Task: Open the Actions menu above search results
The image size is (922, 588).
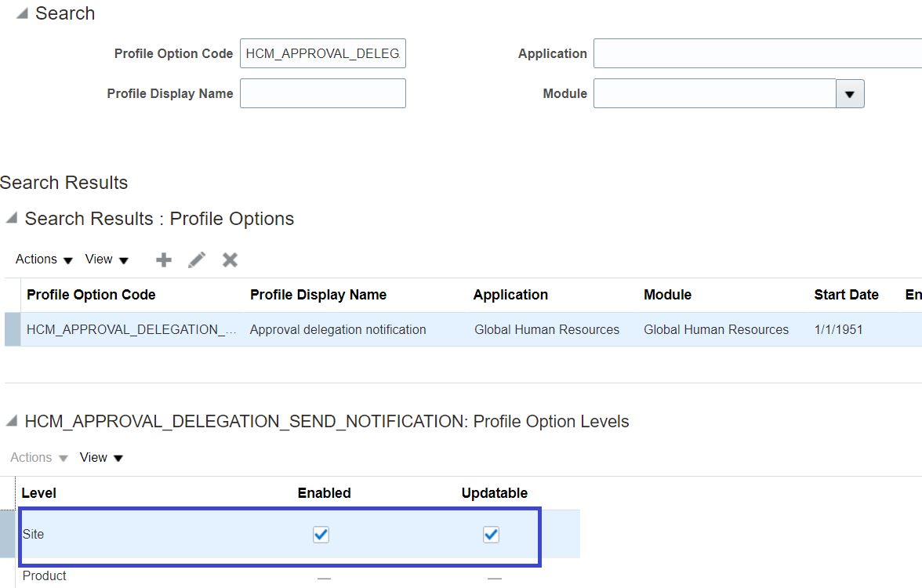Action: point(36,260)
